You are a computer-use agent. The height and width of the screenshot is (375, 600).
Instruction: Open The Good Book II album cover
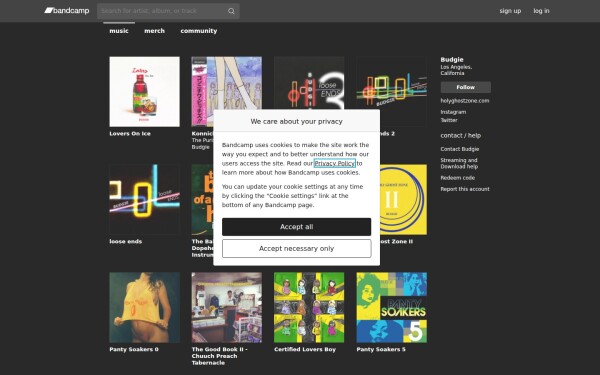227,307
